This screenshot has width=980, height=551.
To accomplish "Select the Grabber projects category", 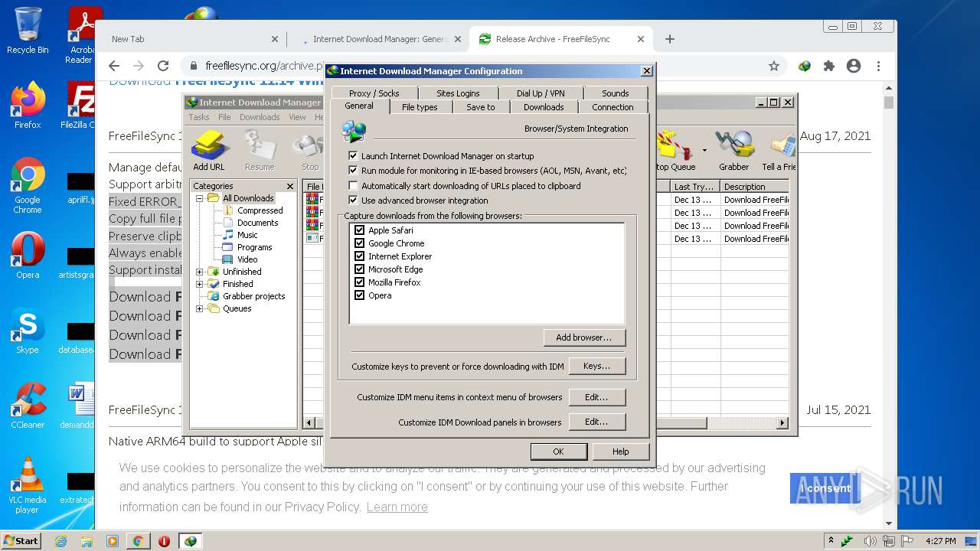I will (253, 296).
